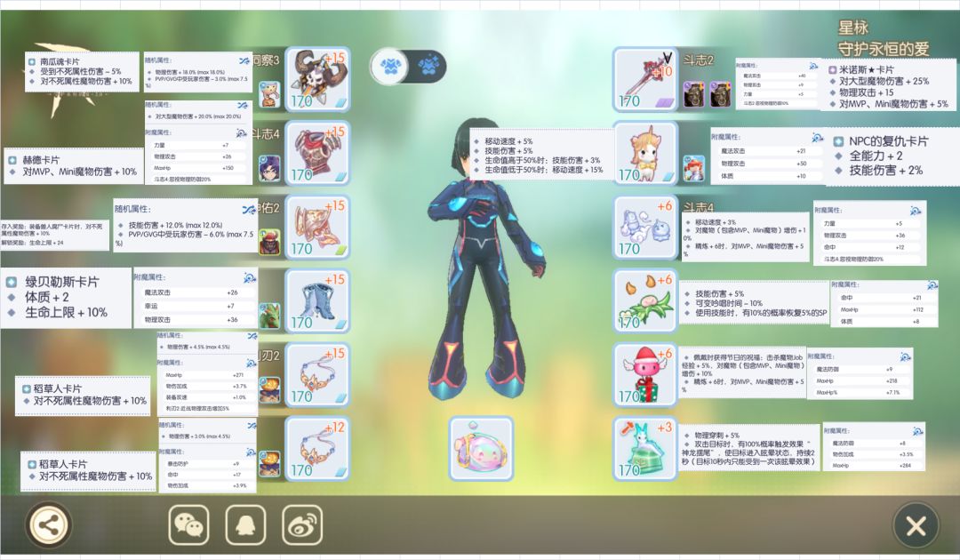Viewport: 960px width, 560px height.
Task: Select the +15 red armor slot
Action: 317,154
